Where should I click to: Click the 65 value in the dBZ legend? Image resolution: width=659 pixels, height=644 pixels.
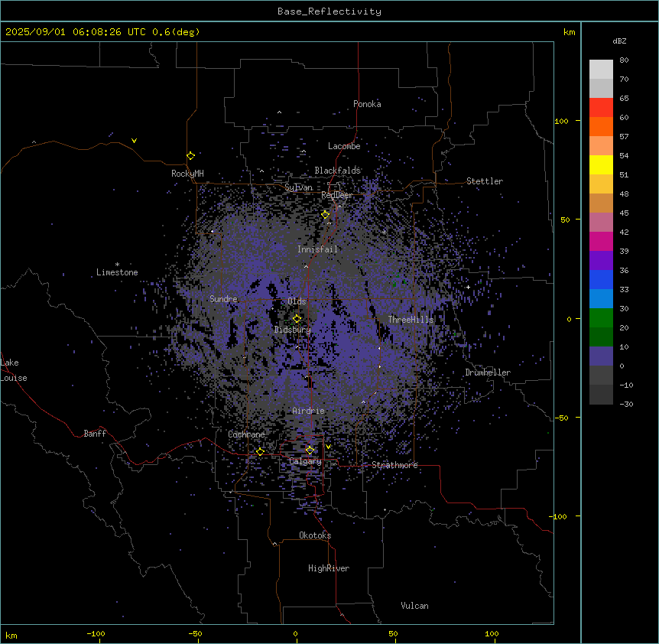pyautogui.click(x=624, y=98)
